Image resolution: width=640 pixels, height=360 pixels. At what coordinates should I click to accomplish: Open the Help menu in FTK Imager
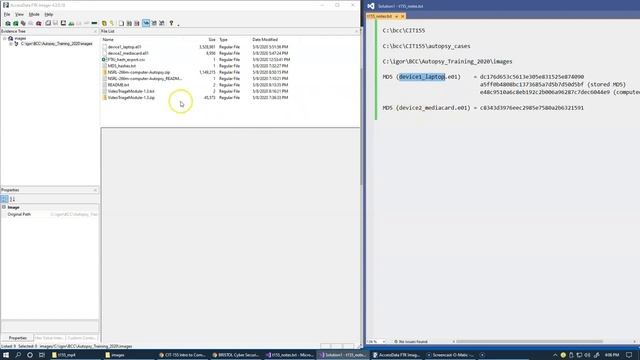49,14
